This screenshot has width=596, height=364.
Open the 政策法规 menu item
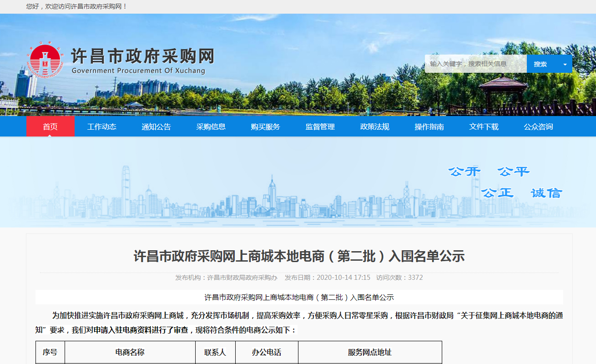click(x=375, y=127)
